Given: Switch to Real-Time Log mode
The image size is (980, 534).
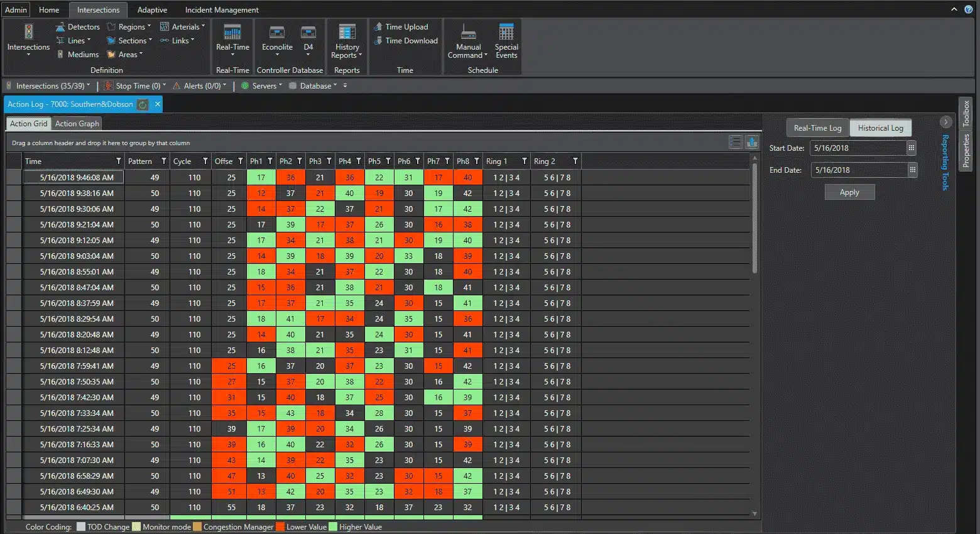Looking at the screenshot, I should [x=817, y=128].
